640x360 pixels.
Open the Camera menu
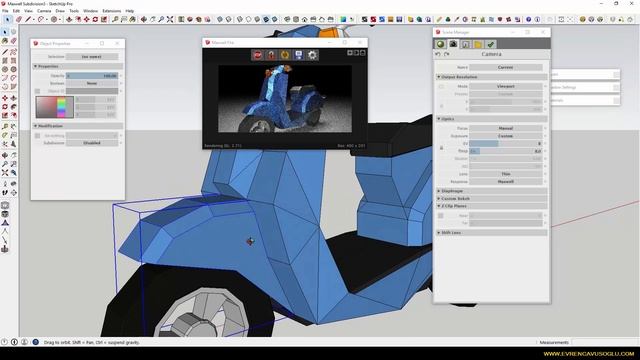44,11
